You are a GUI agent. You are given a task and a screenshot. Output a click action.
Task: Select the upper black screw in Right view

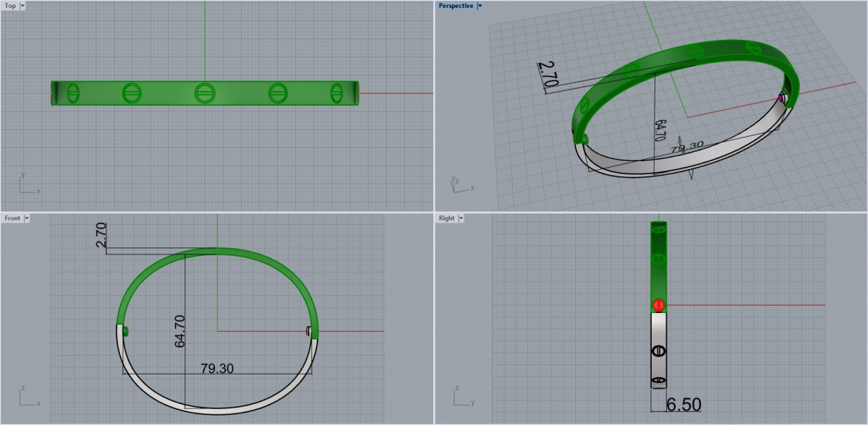(x=658, y=351)
